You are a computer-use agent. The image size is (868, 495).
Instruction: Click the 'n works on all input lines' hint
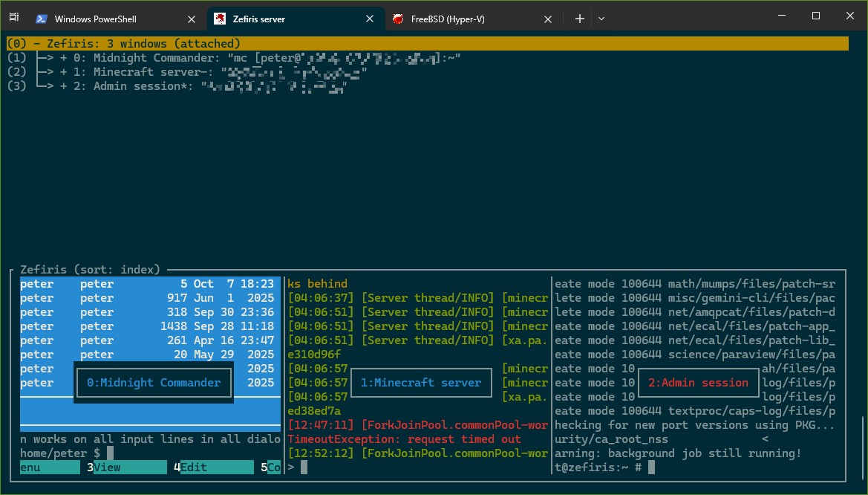click(x=150, y=439)
